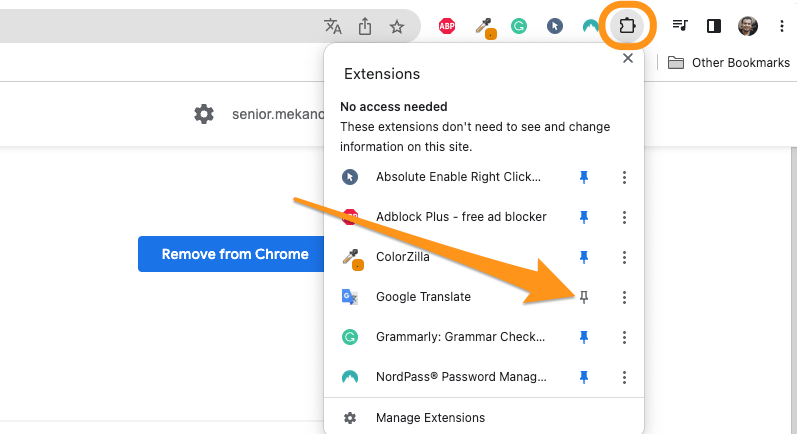This screenshot has width=797, height=434.
Task: Unpin ColorZilla from toolbar
Action: (x=584, y=257)
